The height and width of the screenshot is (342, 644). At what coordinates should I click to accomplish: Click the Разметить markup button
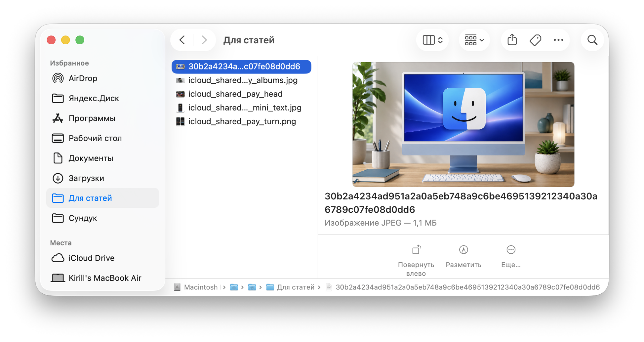coord(464,256)
